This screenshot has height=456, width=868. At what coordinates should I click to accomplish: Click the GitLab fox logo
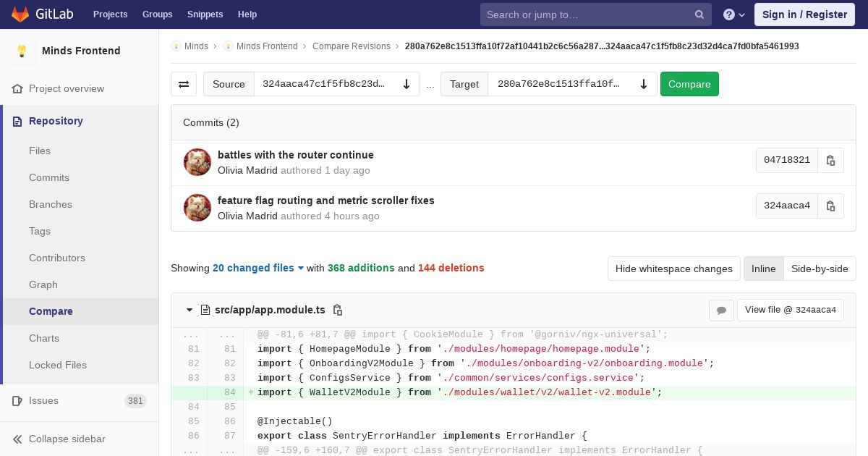(20, 14)
